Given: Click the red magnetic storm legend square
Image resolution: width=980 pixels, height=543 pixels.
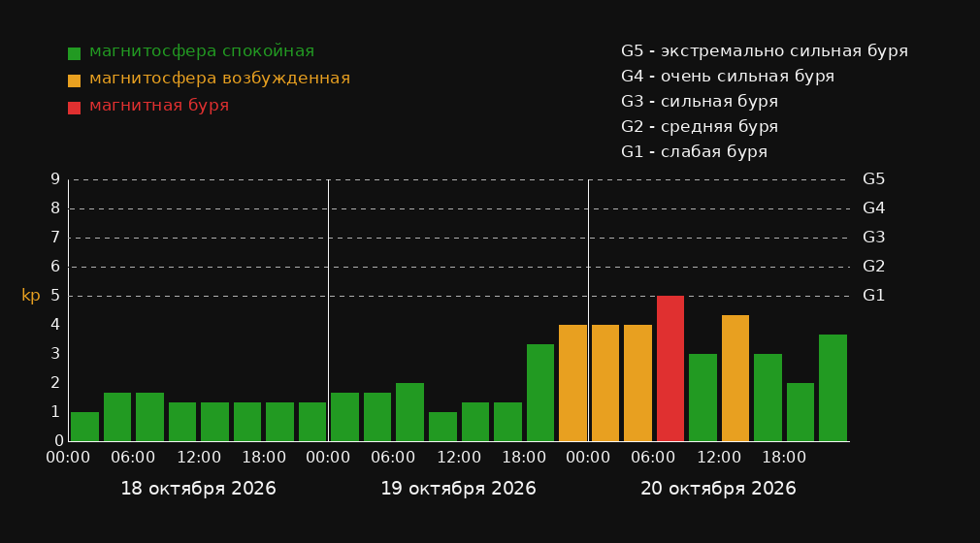Looking at the screenshot, I should (x=75, y=108).
